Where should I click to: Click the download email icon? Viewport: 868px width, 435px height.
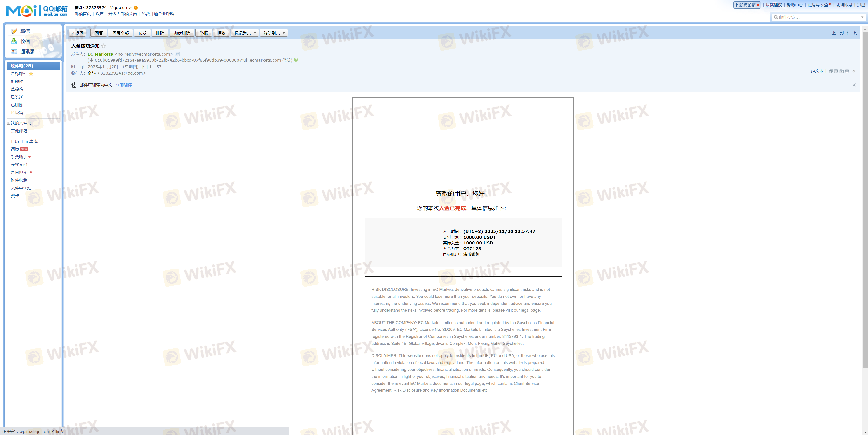841,71
